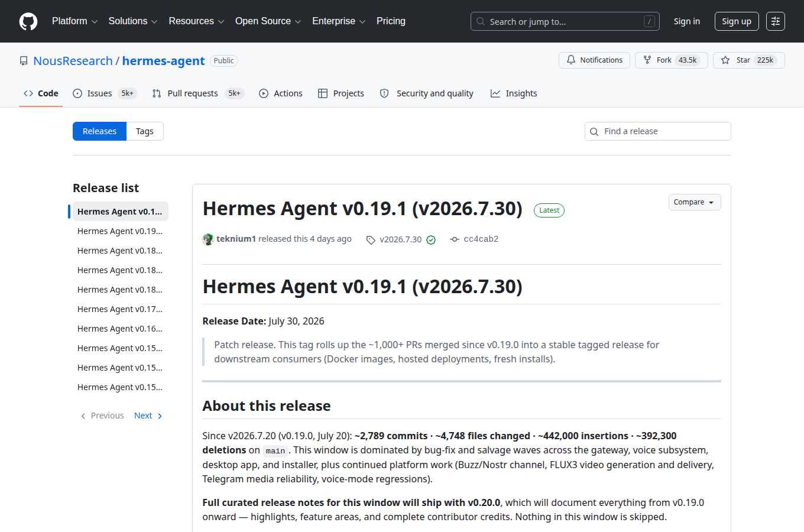
Task: Click the Star icon
Action: [725, 60]
